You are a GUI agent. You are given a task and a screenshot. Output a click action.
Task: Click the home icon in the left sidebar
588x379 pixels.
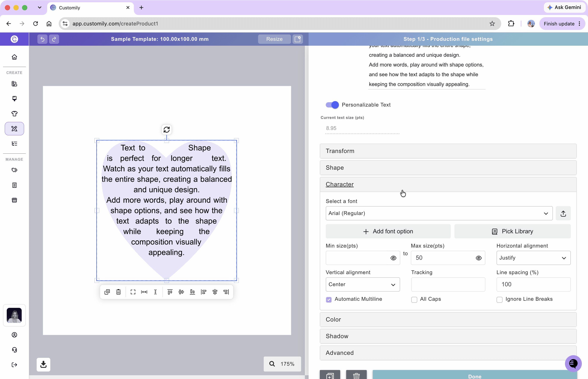pyautogui.click(x=14, y=57)
